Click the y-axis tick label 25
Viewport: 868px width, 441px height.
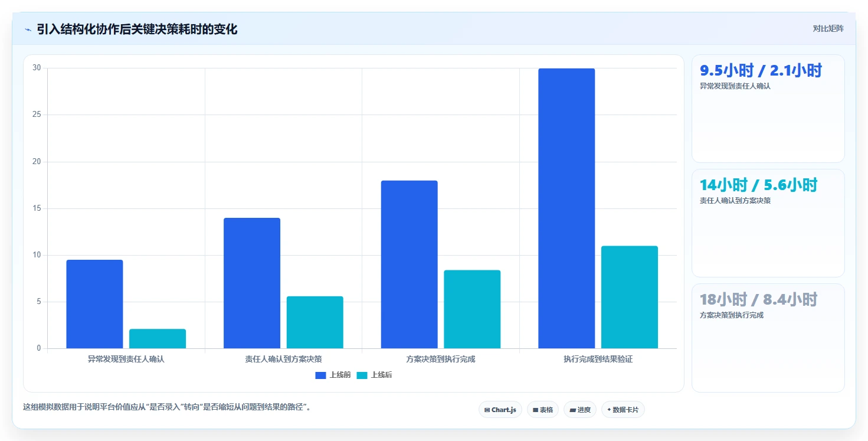pos(37,115)
